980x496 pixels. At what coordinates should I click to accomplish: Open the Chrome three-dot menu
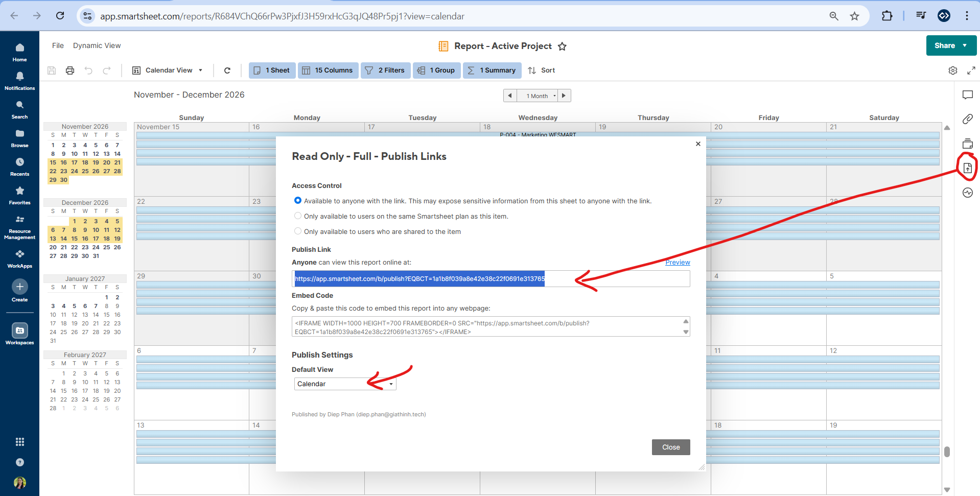(967, 16)
